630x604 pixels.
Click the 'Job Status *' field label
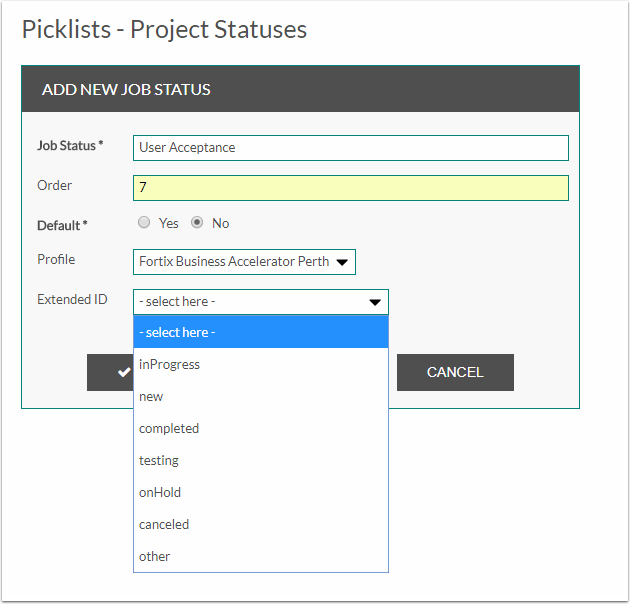(x=70, y=146)
